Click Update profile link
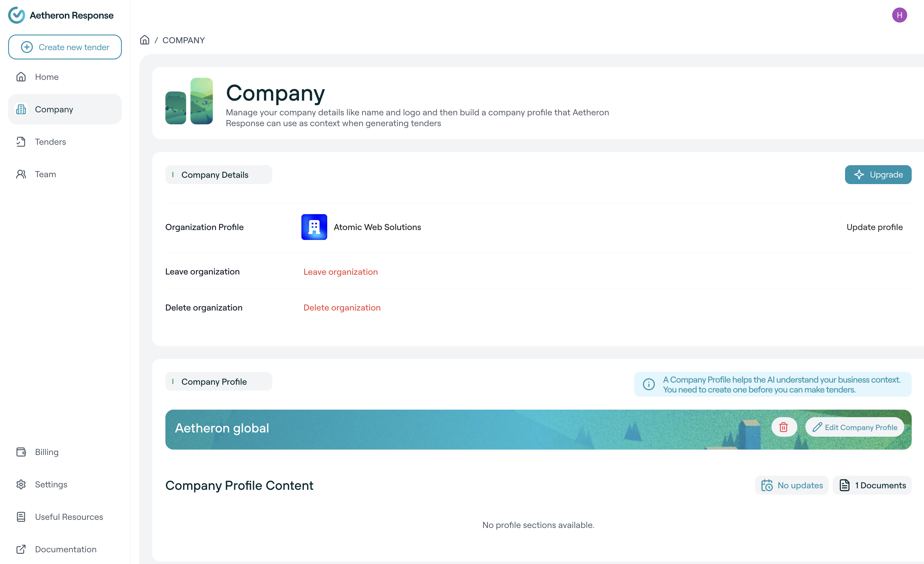 click(874, 227)
